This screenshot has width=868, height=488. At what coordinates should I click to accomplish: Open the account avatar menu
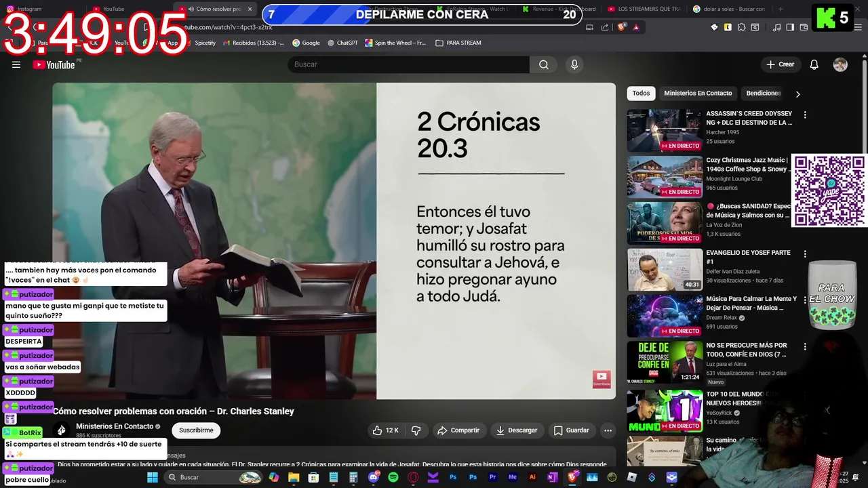point(840,64)
